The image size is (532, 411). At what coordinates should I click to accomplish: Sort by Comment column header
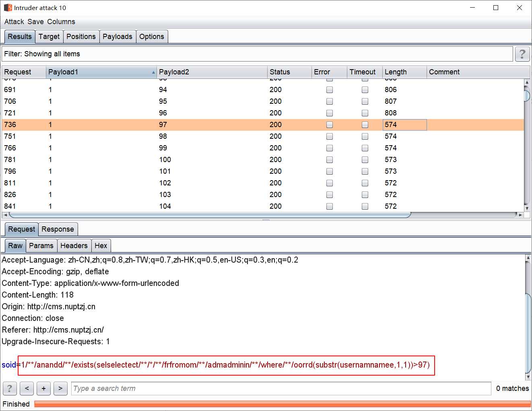(478, 72)
